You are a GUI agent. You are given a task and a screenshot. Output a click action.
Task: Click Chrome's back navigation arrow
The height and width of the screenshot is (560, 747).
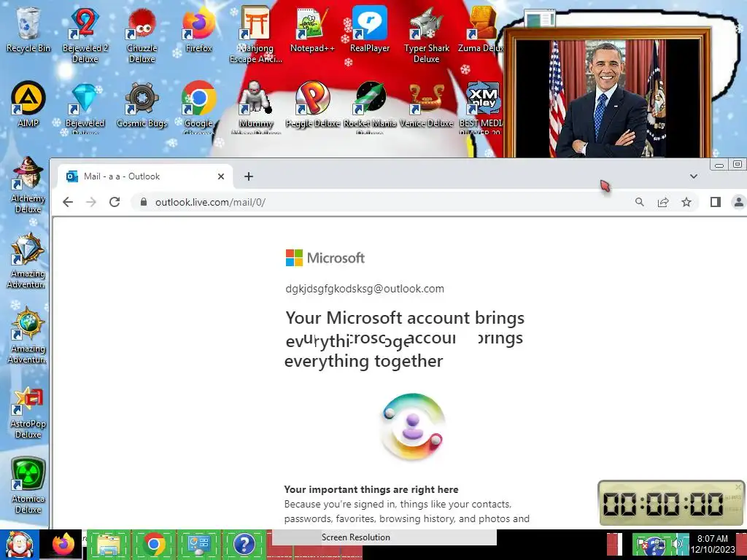[68, 202]
